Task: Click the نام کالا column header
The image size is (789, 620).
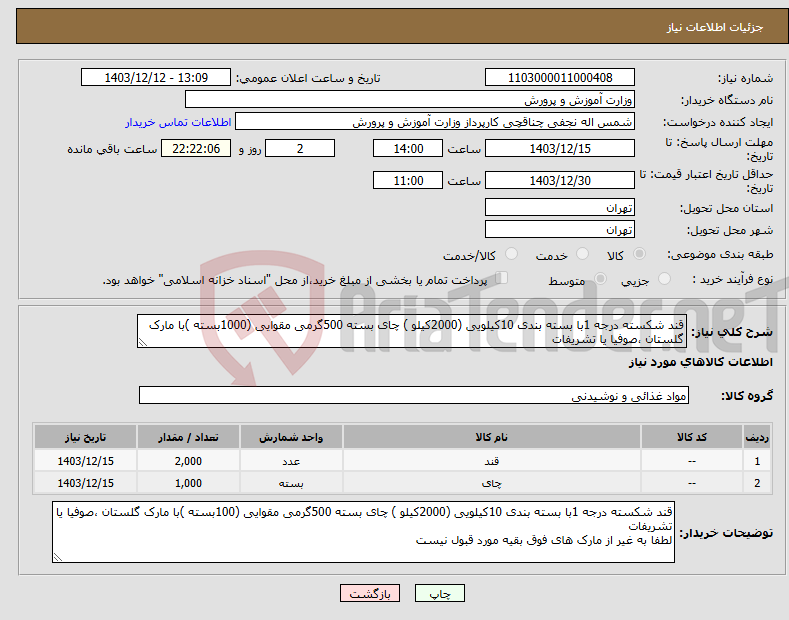Action: 491,437
